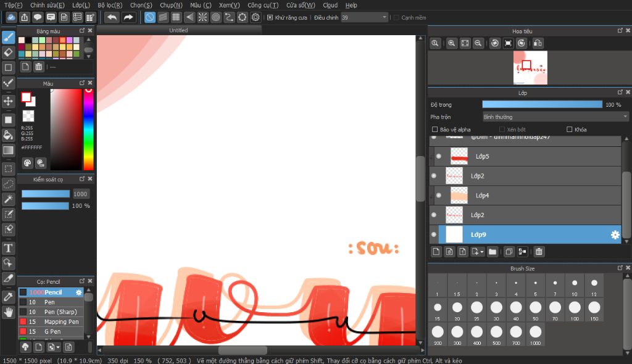The height and width of the screenshot is (364, 632).
Task: Click the Redo arrow
Action: [x=128, y=17]
